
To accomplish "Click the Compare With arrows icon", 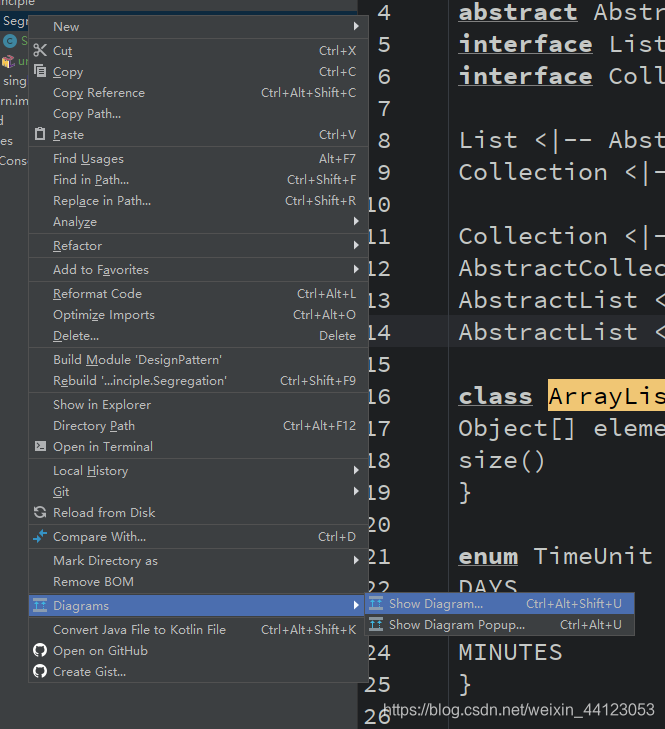I will coord(40,536).
